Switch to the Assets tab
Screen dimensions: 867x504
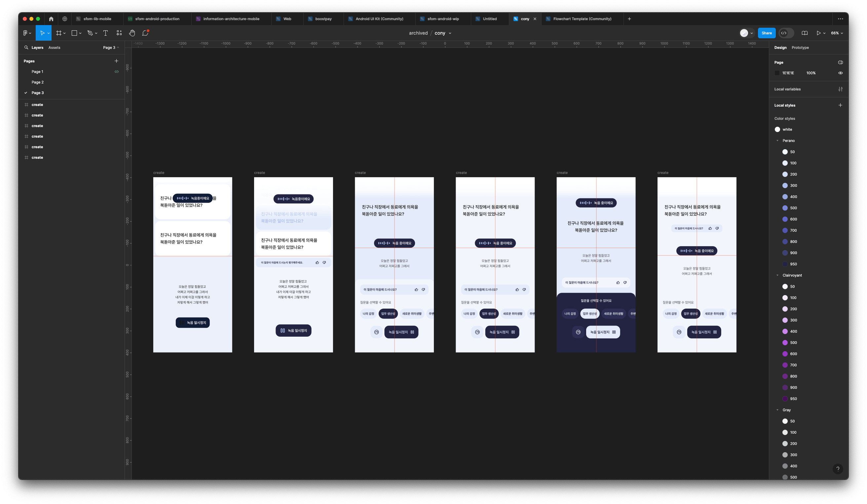(x=55, y=48)
